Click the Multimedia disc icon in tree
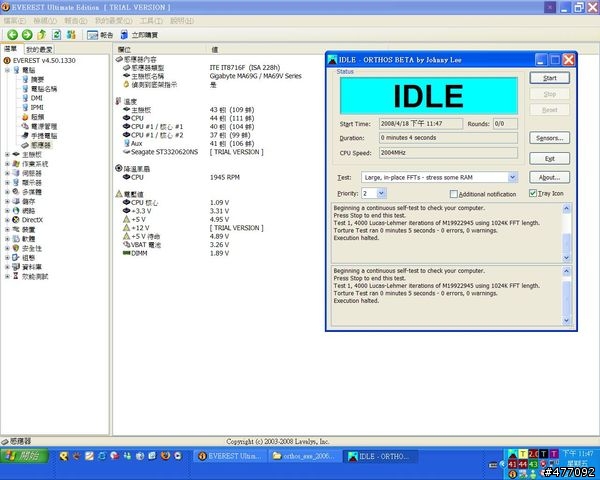The image size is (600, 480). (16, 192)
